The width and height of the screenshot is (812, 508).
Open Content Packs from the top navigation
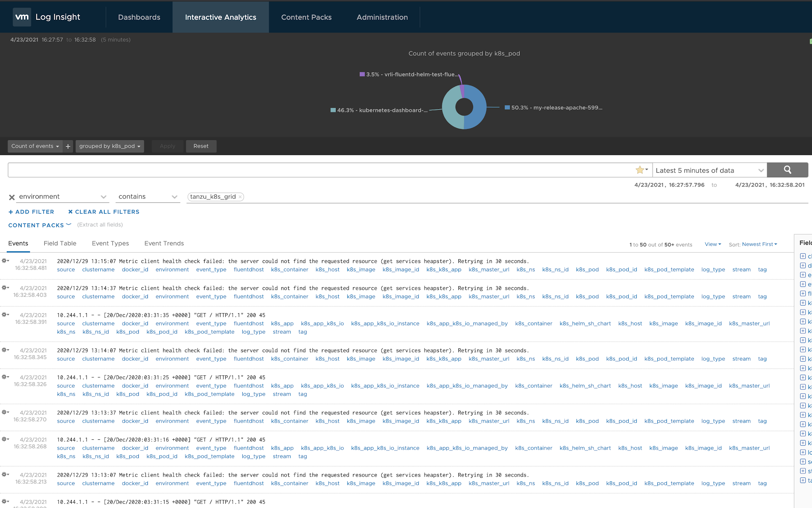pyautogui.click(x=306, y=17)
